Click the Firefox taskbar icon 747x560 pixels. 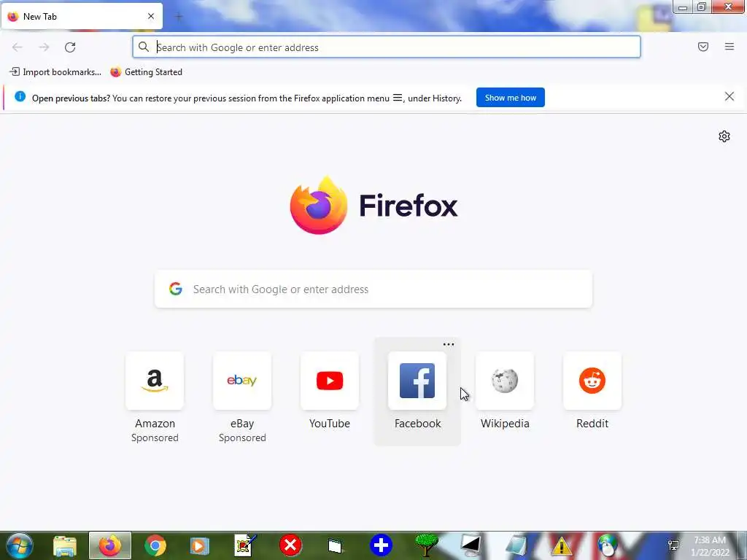coord(110,545)
